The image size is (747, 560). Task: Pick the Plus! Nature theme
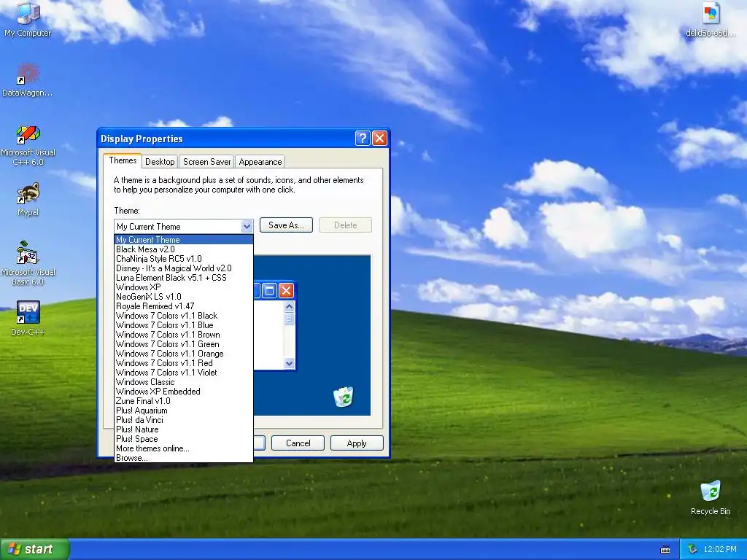184,429
